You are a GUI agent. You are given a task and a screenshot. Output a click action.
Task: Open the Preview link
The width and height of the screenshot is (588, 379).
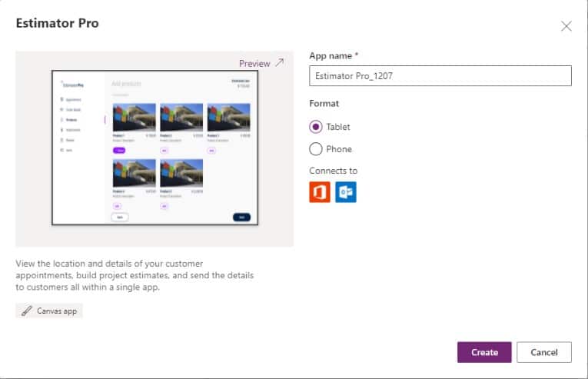coord(254,63)
